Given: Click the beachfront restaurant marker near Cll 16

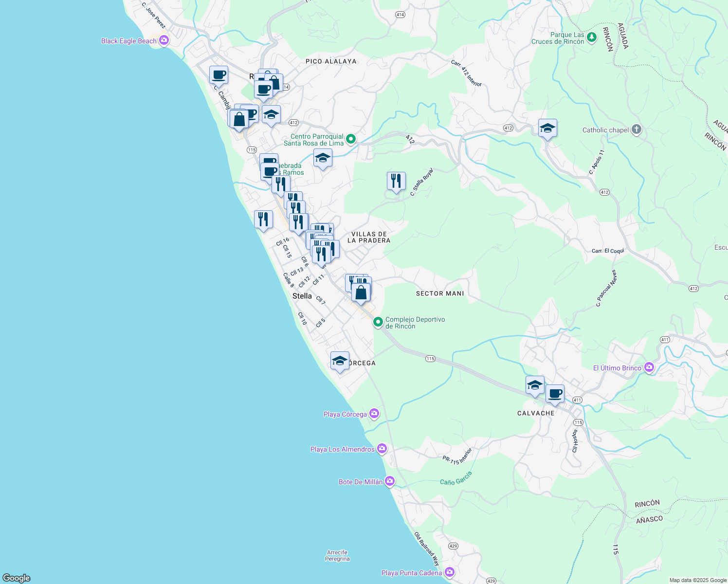Looking at the screenshot, I should click(x=263, y=219).
